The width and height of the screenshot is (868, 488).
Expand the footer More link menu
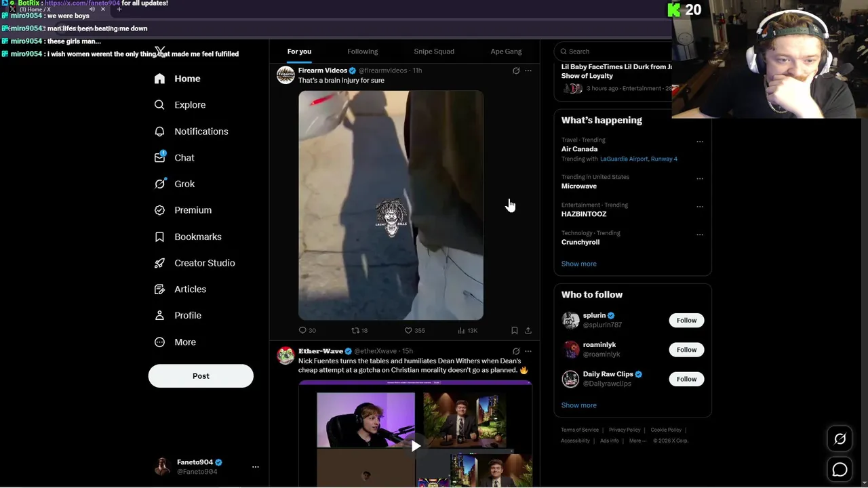637,441
